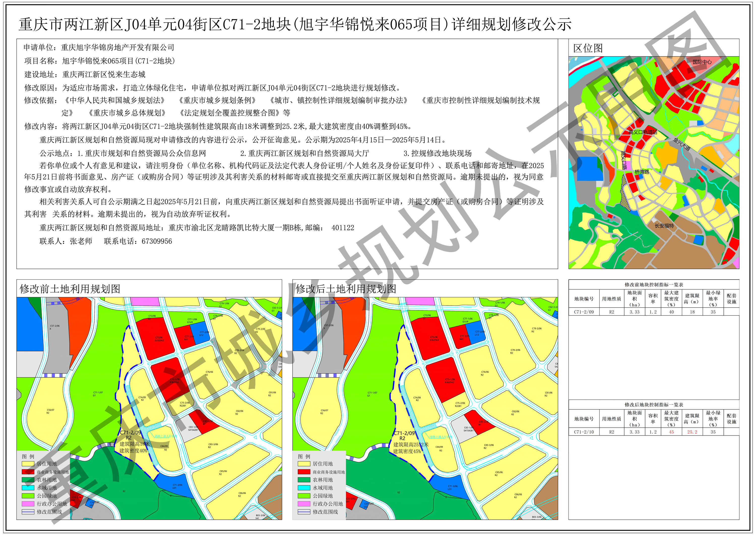Click public notice location 1.重庆市规划和自然资源局公众信息网
The image size is (756, 535).
(x=141, y=154)
